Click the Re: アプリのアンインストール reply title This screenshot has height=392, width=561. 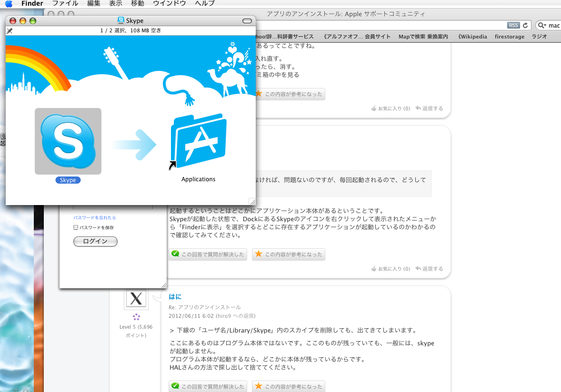point(205,307)
